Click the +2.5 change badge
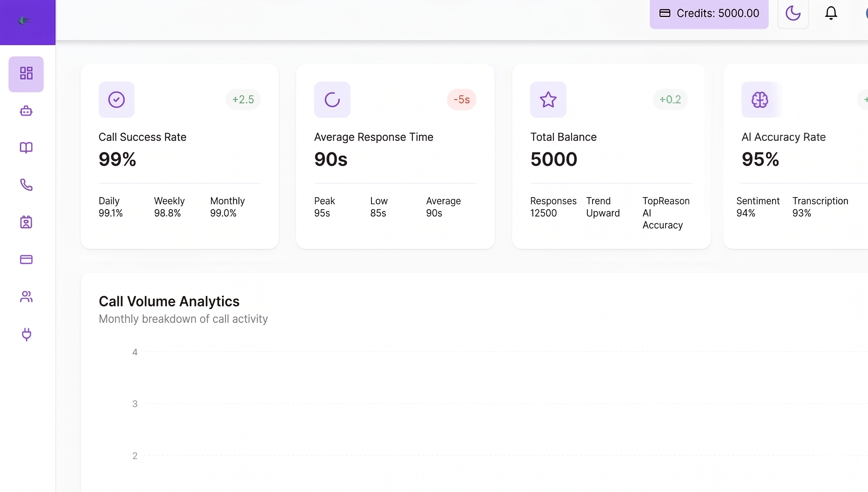The width and height of the screenshot is (868, 492). click(x=243, y=99)
